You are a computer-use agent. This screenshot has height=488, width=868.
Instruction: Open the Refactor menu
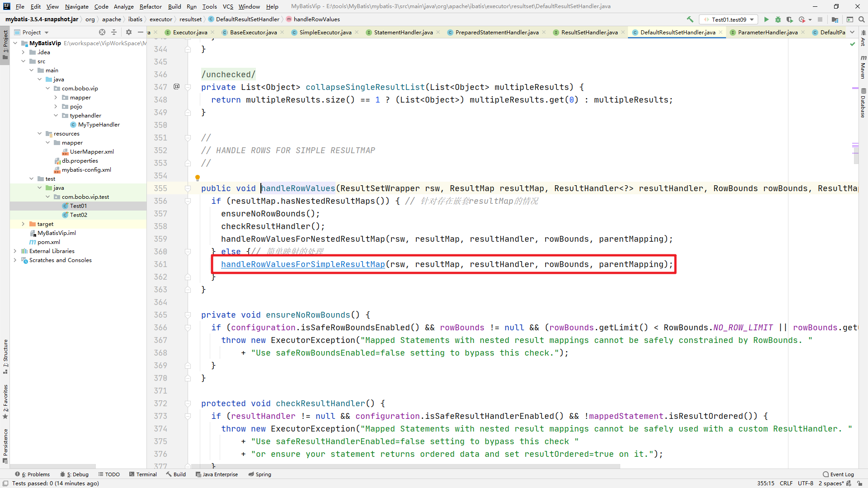[x=150, y=6]
